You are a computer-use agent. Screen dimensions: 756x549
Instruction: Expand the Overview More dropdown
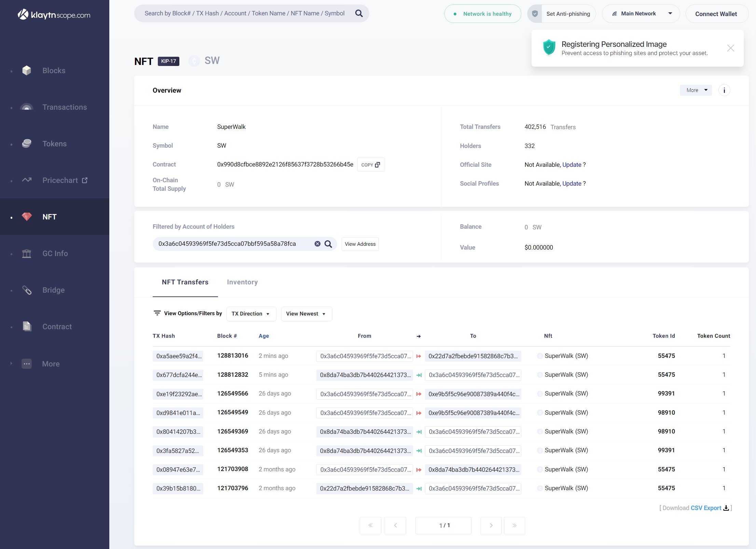(696, 90)
